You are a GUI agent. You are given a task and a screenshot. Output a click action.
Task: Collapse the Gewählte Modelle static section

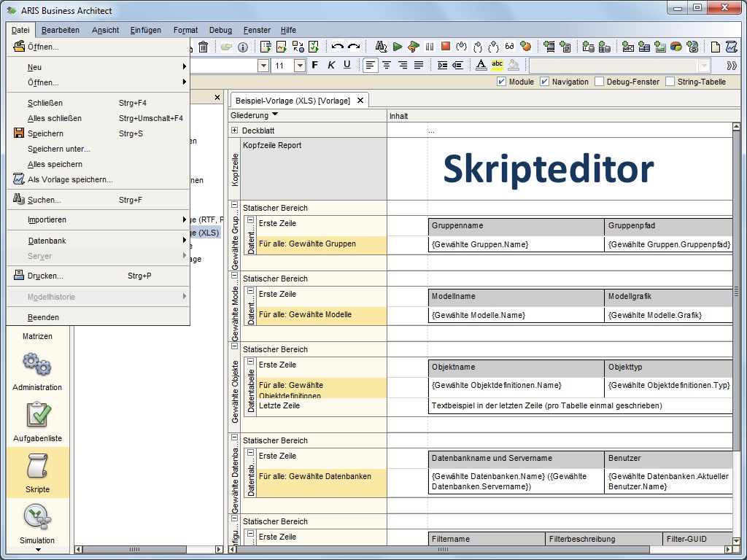(x=234, y=275)
